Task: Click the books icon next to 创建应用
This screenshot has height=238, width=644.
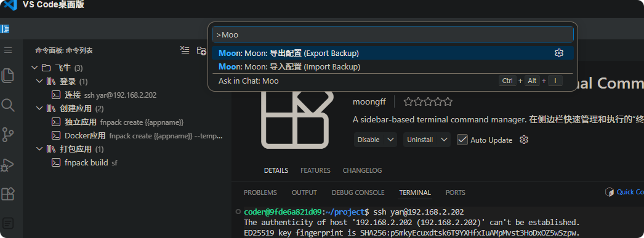Action: point(51,108)
